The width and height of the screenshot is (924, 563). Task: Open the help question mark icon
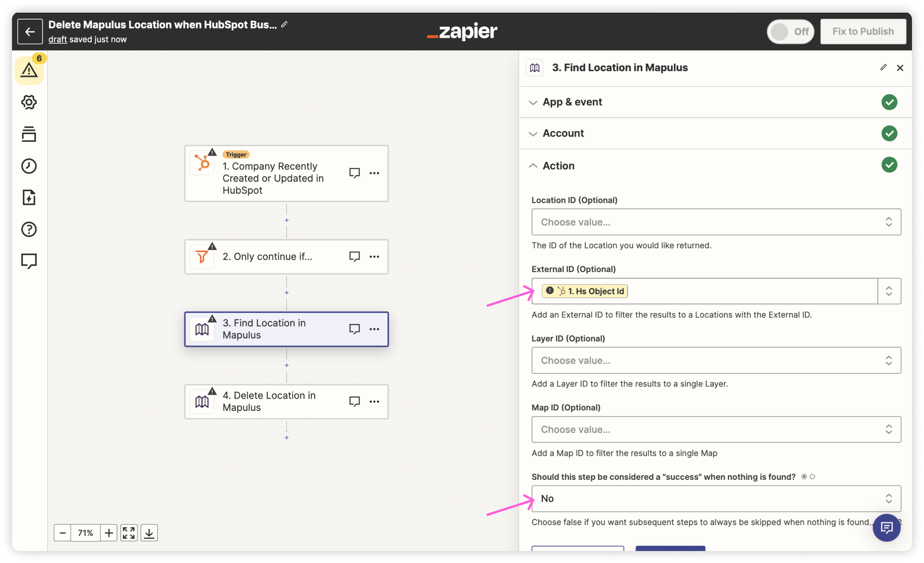29,229
